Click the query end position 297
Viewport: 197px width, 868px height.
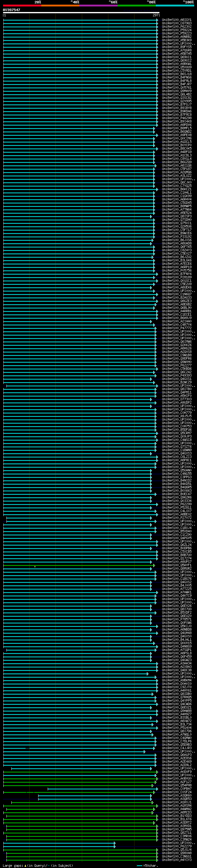pos(155,15)
